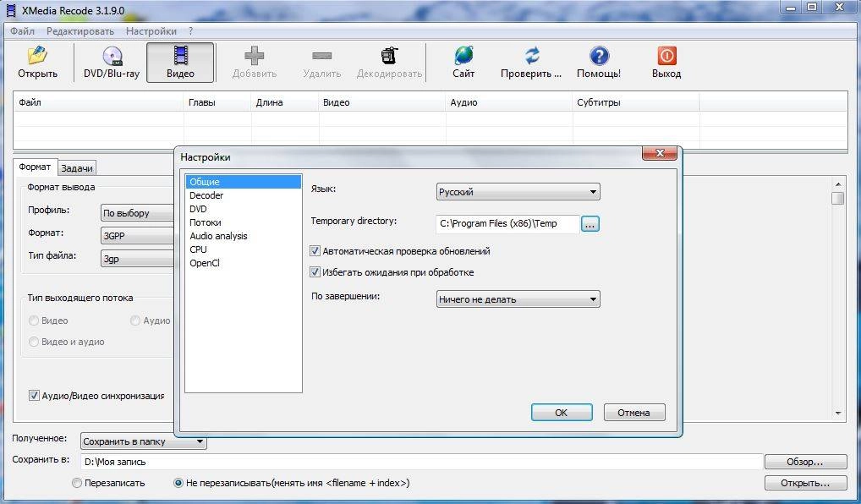Select Decoder in the settings list

point(244,195)
